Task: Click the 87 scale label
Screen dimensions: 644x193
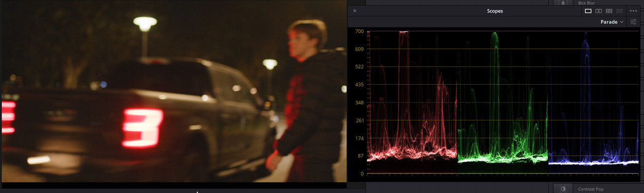Action: 360,156
